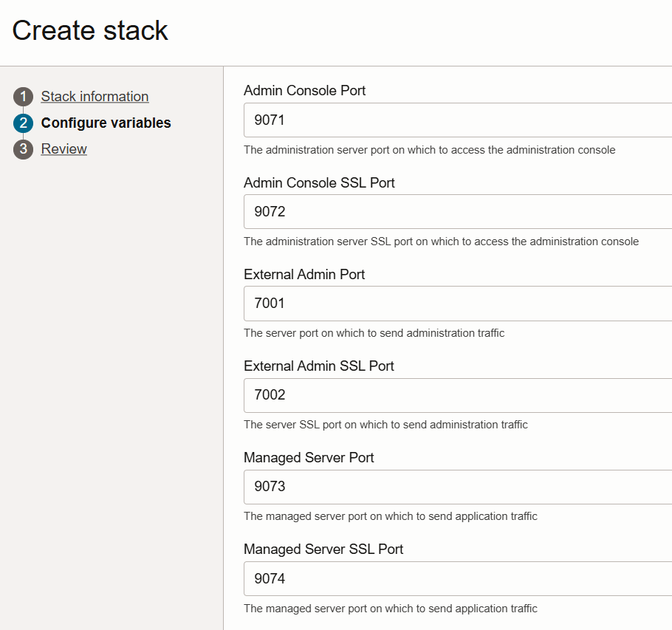Click the "External Admin Port" label text
The height and width of the screenshot is (630, 672).
[x=304, y=274]
